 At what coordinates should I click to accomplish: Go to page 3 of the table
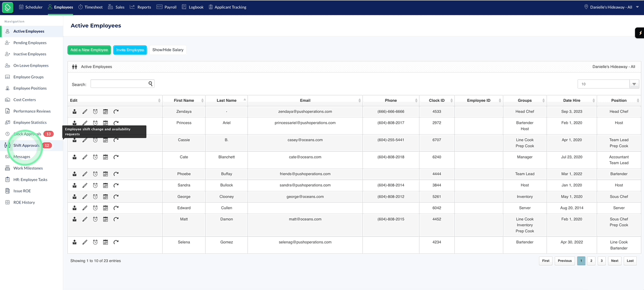[x=602, y=261]
